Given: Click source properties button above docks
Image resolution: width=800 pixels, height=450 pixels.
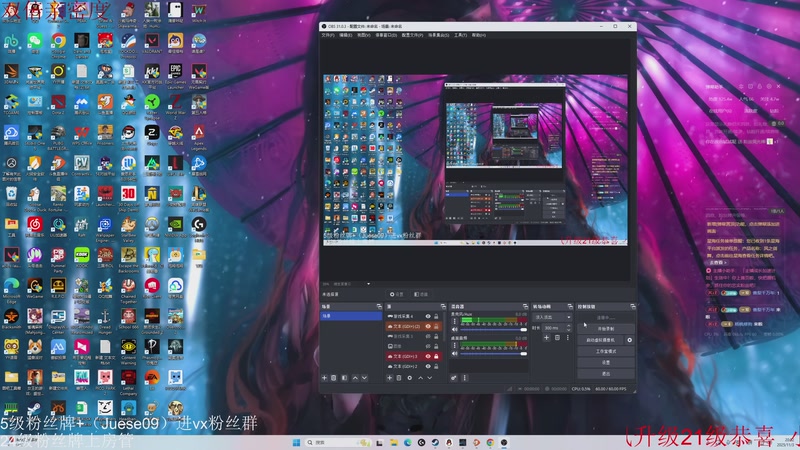Looking at the screenshot, I should pyautogui.click(x=397, y=294).
